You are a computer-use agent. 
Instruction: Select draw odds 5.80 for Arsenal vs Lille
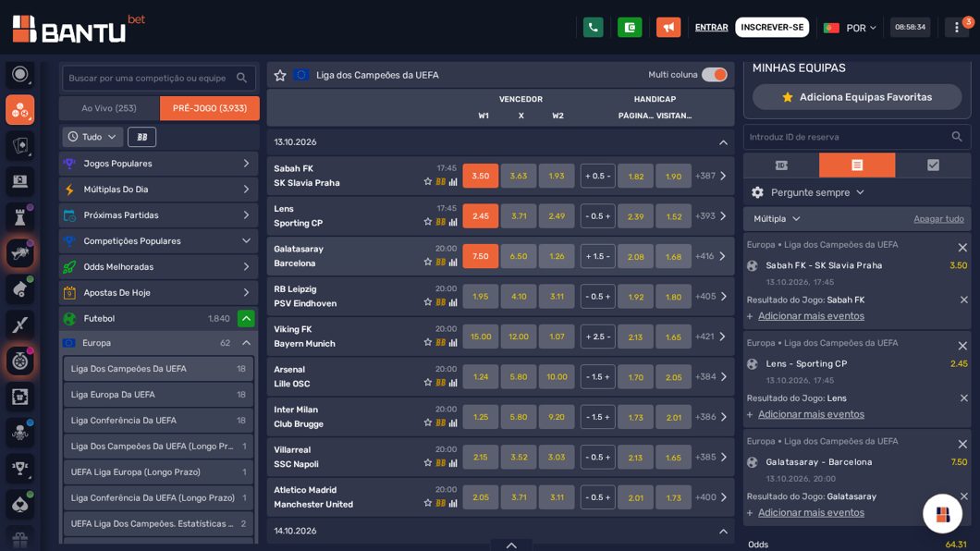pyautogui.click(x=519, y=377)
